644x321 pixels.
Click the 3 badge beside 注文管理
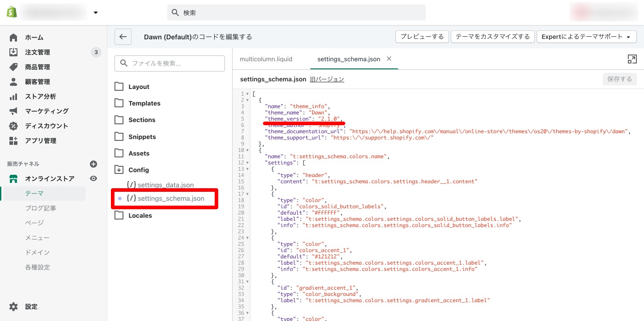pyautogui.click(x=96, y=52)
